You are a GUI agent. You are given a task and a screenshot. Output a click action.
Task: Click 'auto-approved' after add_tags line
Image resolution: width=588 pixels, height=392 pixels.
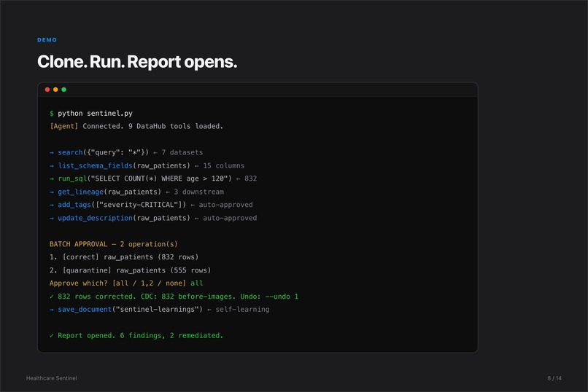point(225,205)
